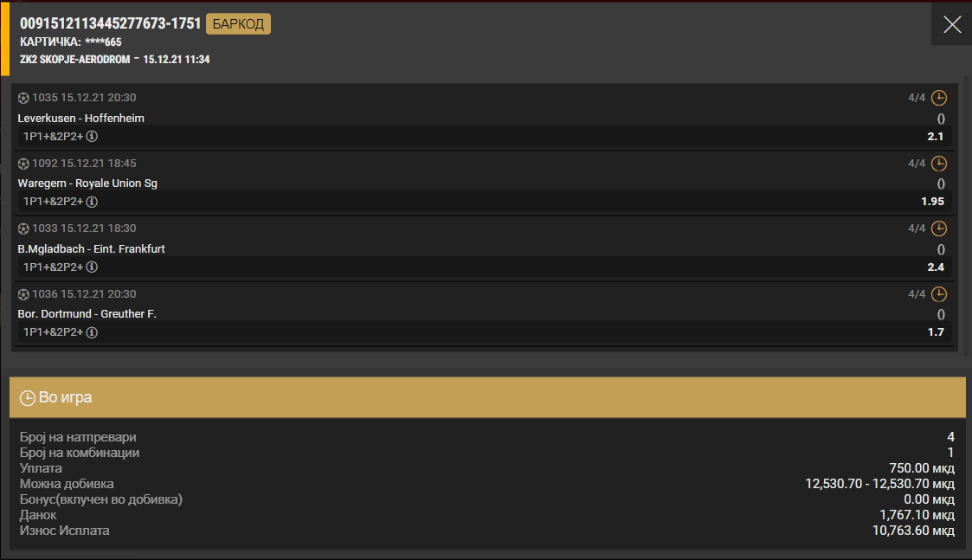Image resolution: width=972 pixels, height=560 pixels.
Task: Open bet info icon for Leverkusen 1P1+&2P2+
Action: point(92,137)
